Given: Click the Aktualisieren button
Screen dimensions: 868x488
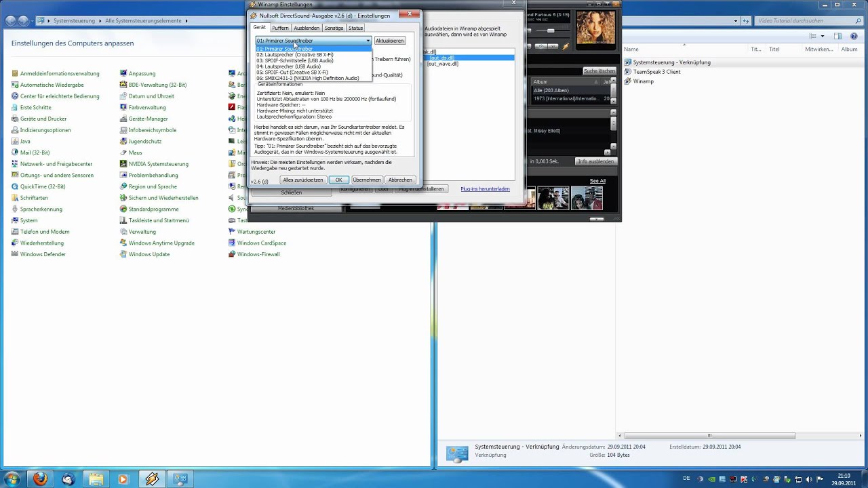Looking at the screenshot, I should pos(389,41).
